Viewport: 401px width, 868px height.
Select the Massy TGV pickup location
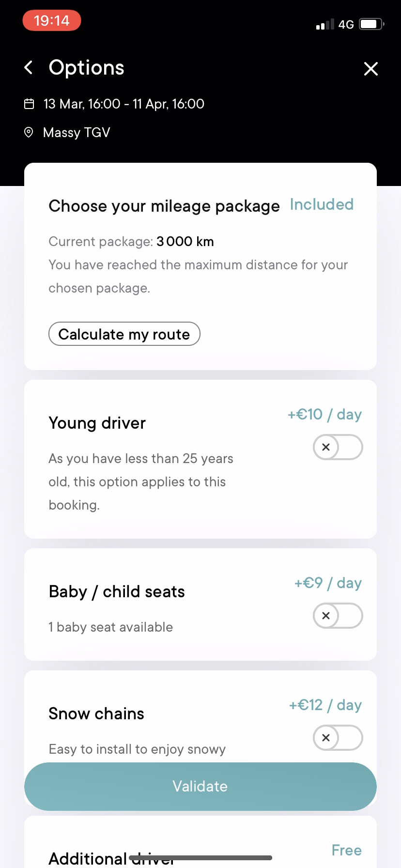click(77, 132)
